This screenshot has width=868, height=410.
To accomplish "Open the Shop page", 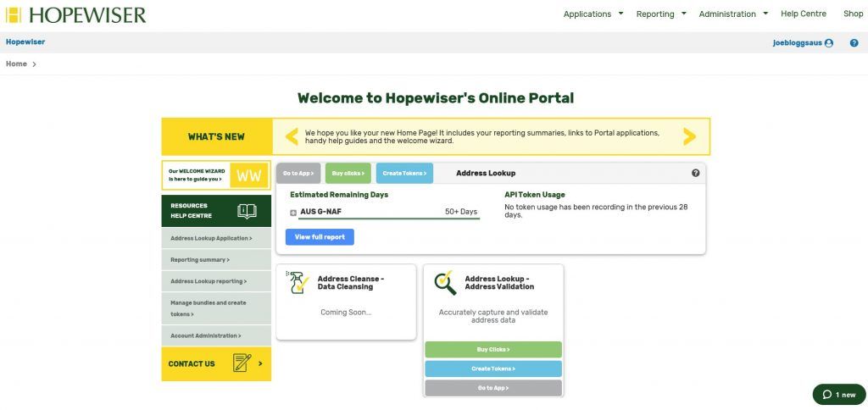I will coord(853,14).
